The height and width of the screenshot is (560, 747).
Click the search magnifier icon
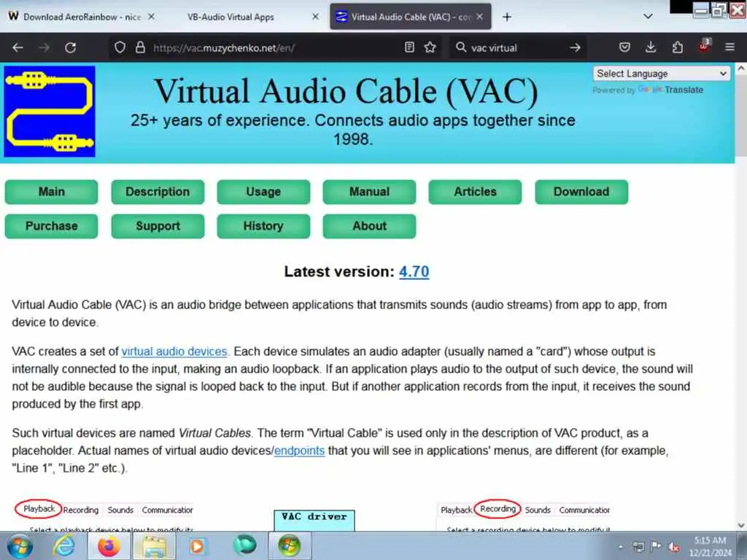coord(461,47)
